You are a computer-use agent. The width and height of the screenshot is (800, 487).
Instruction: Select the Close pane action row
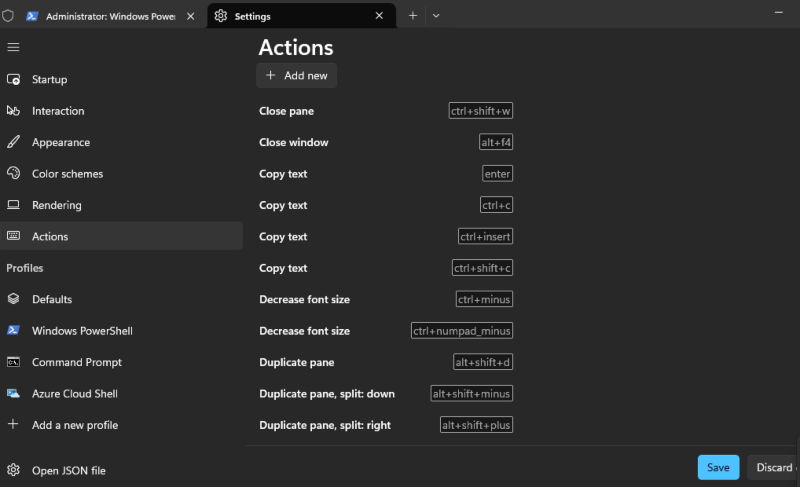click(386, 111)
